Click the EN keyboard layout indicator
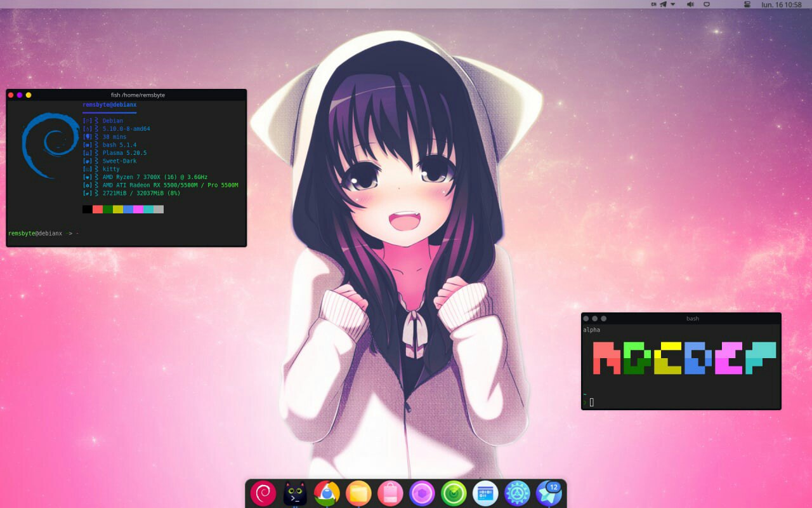Screen dimensions: 812x508 click(x=653, y=4)
